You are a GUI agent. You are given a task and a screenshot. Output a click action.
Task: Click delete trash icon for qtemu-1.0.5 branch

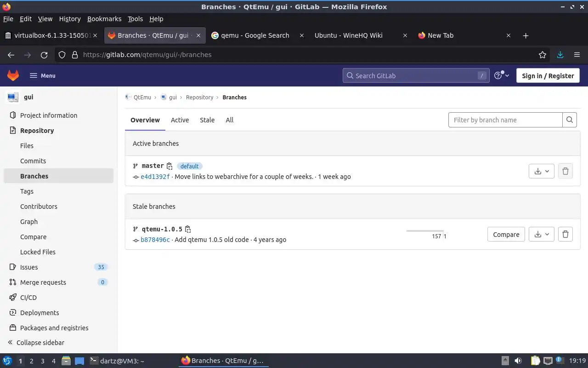(x=565, y=234)
